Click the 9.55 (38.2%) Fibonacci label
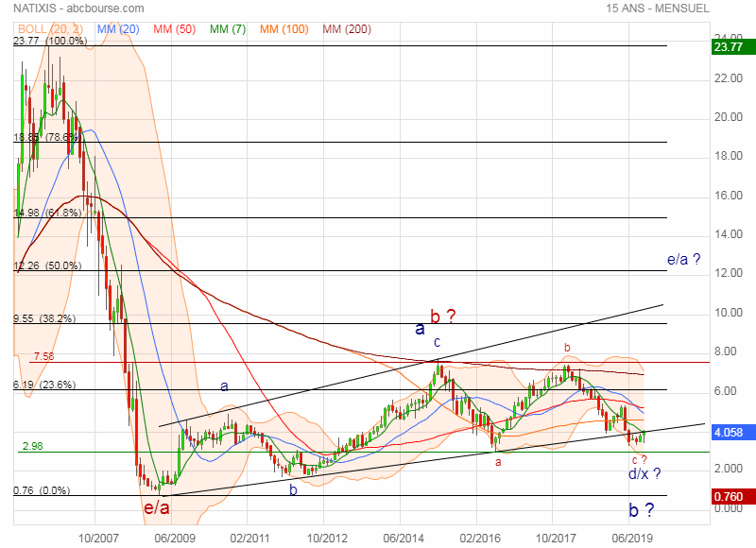The height and width of the screenshot is (548, 756). (x=44, y=318)
